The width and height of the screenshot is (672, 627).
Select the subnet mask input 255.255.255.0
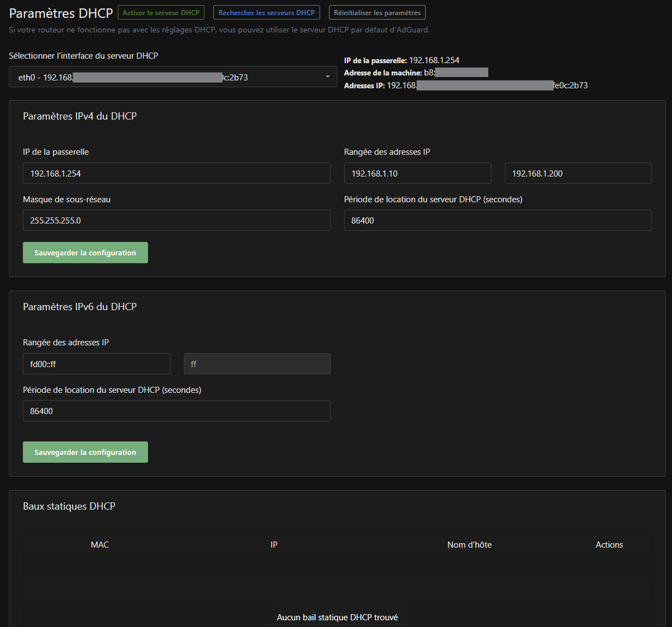tap(177, 220)
